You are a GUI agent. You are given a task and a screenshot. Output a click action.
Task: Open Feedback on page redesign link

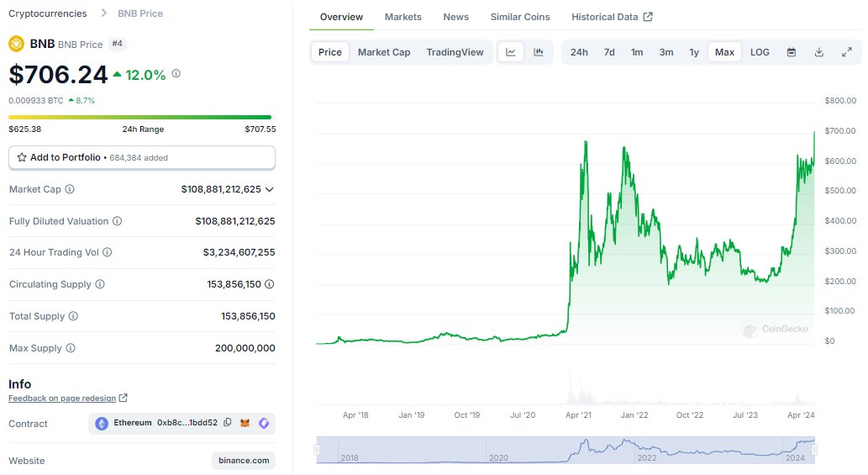[62, 398]
